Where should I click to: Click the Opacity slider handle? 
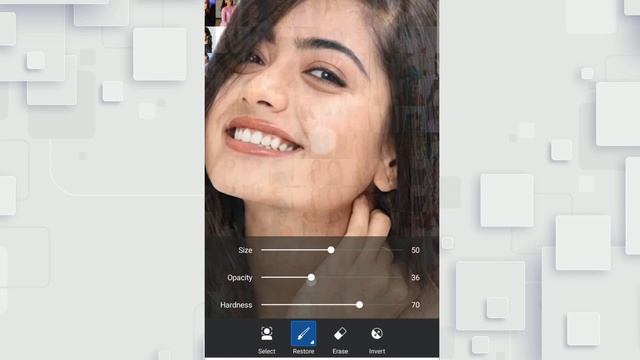coord(311,278)
